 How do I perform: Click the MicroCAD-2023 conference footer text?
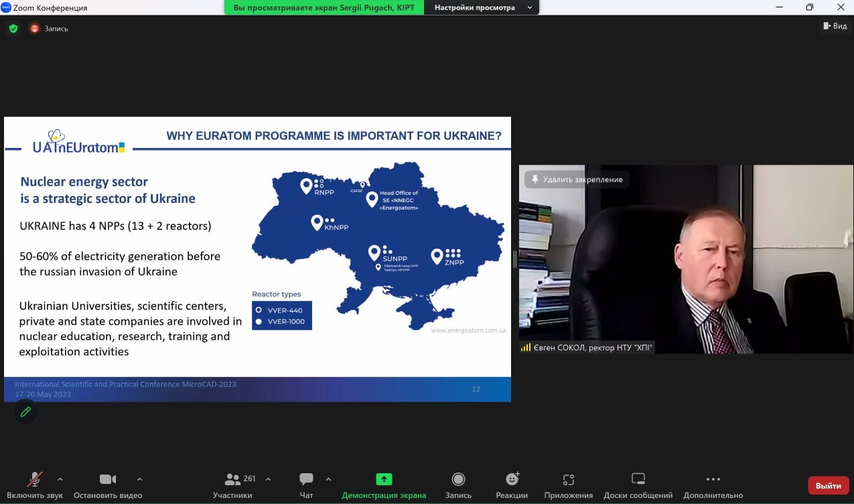tap(126, 389)
